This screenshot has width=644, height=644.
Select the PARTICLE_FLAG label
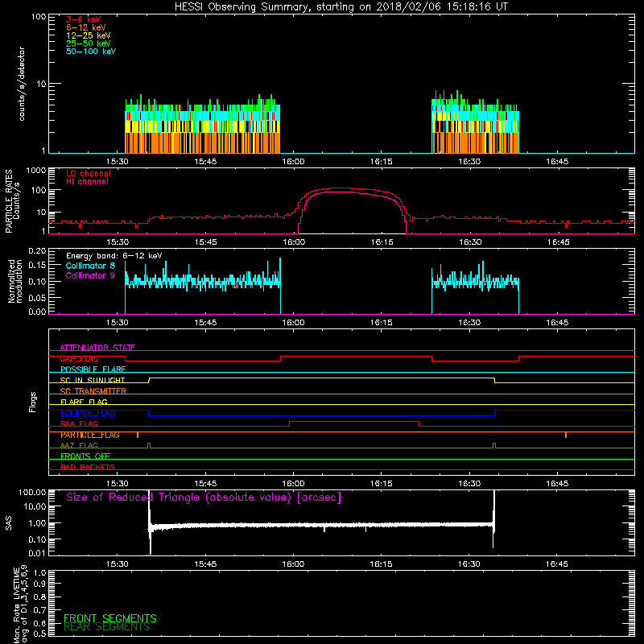click(90, 435)
